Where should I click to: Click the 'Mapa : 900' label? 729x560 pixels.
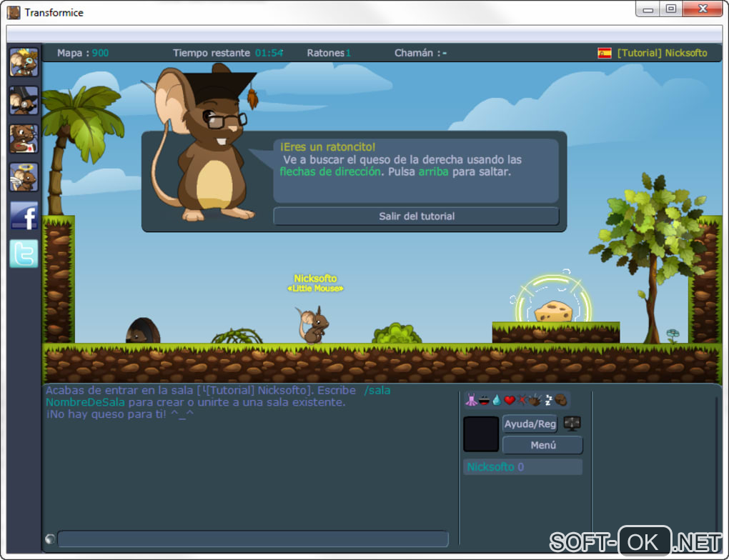(x=83, y=53)
